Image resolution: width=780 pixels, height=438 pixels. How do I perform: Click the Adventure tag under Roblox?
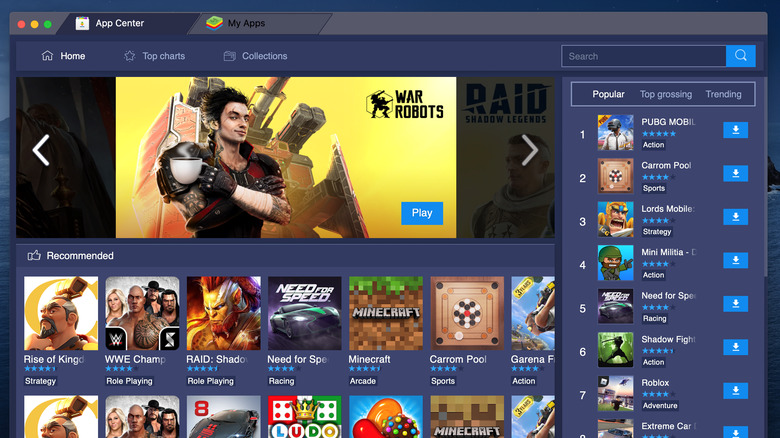(660, 406)
